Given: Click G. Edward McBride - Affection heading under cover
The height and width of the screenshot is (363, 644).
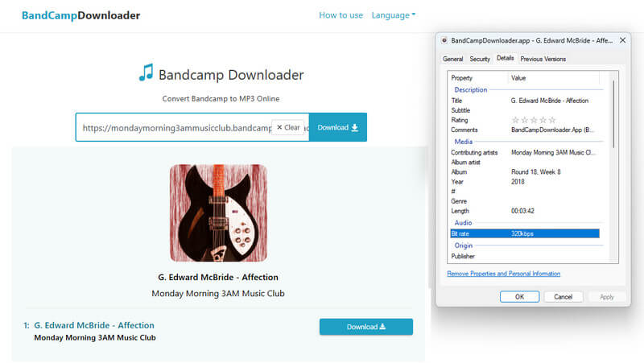Looking at the screenshot, I should coord(218,277).
